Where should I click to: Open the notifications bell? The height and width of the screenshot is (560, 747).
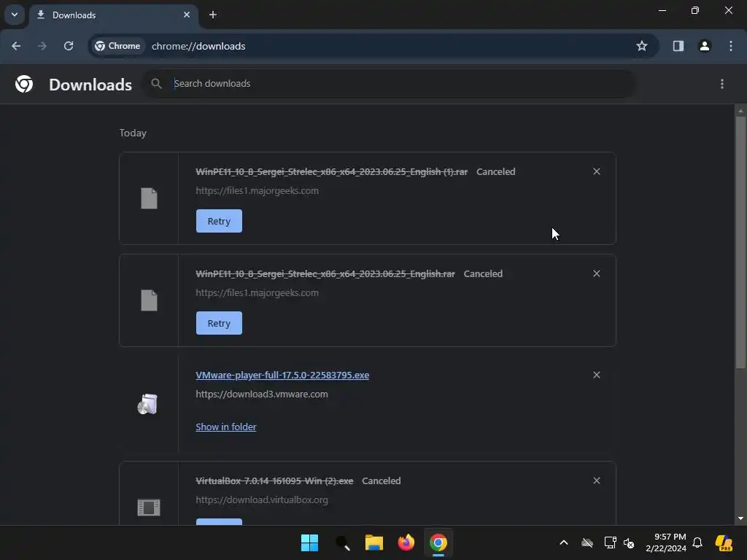point(697,542)
